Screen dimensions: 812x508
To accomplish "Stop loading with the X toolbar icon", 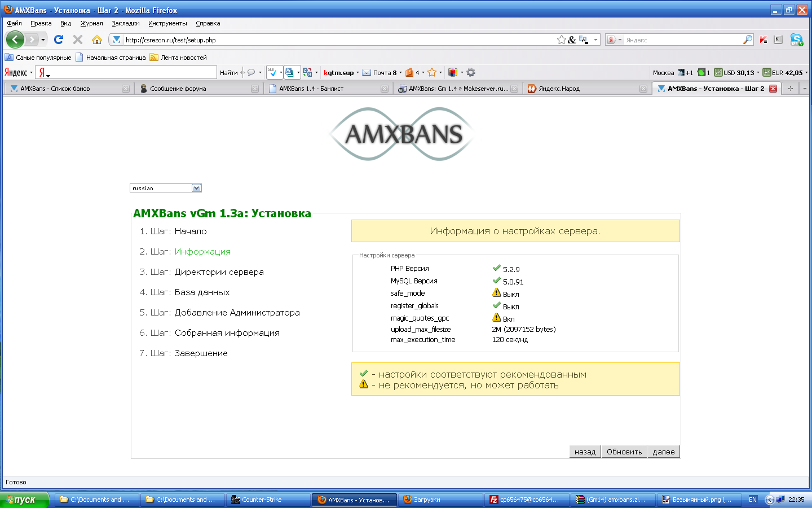I will [x=78, y=40].
